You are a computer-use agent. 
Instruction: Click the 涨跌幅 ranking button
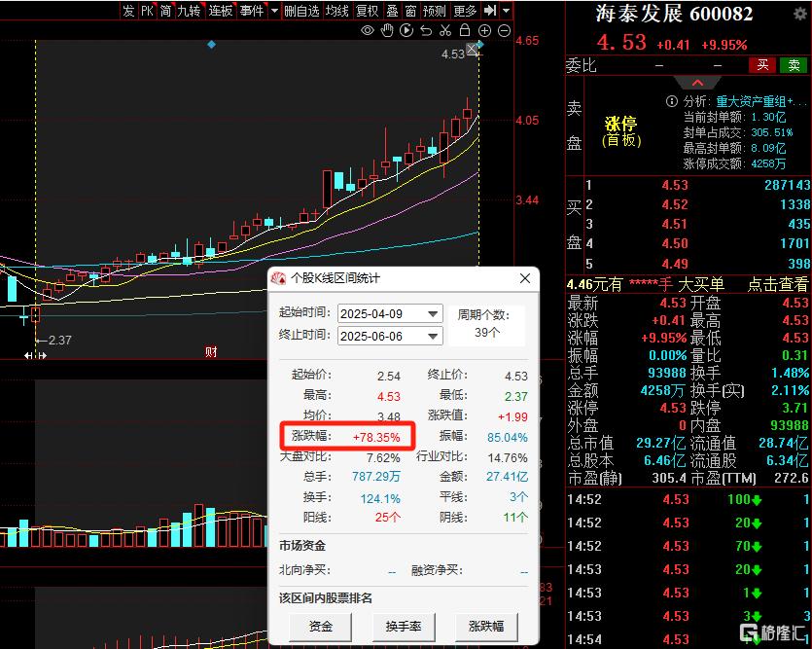[x=486, y=627]
